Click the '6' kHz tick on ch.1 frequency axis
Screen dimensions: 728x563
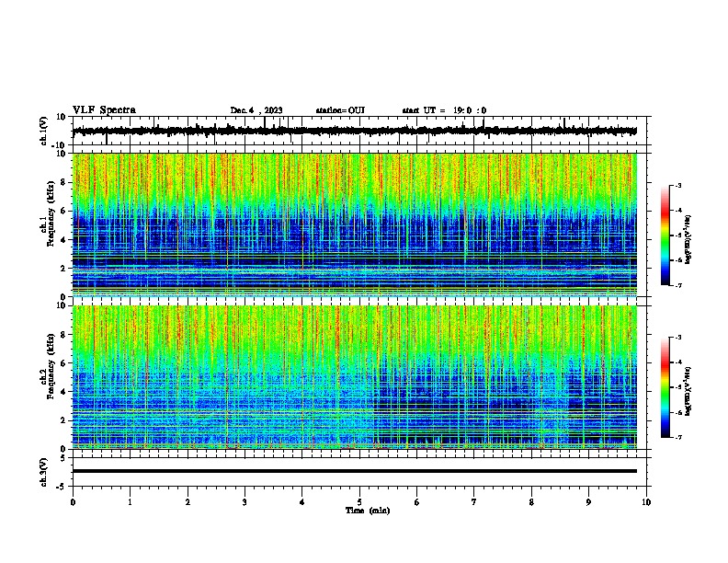point(63,211)
